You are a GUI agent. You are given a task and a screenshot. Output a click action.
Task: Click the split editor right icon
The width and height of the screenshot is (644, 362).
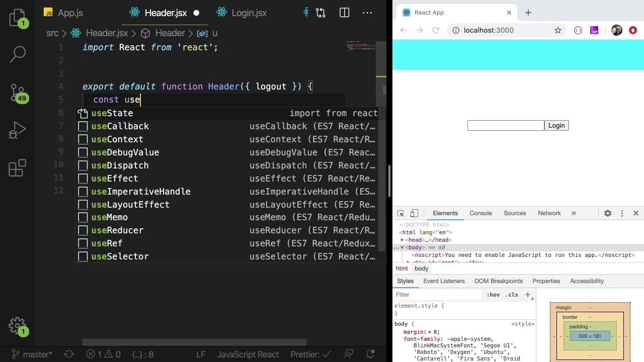pos(345,13)
